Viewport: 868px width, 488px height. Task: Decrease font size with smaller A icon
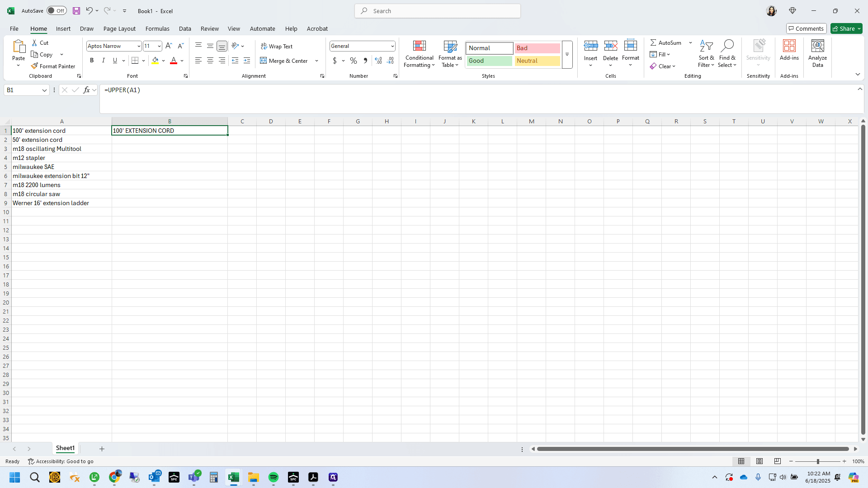tap(180, 46)
